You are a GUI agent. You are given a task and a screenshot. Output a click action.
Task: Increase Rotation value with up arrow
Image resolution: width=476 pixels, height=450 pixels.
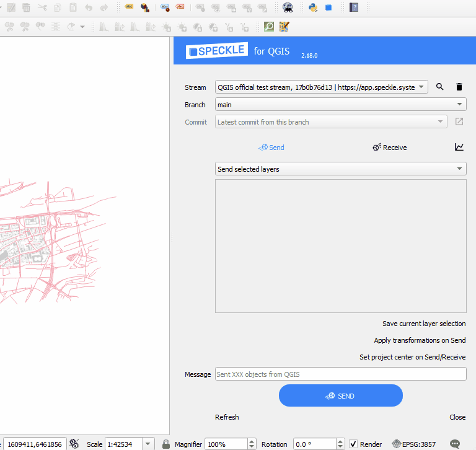tap(340, 441)
